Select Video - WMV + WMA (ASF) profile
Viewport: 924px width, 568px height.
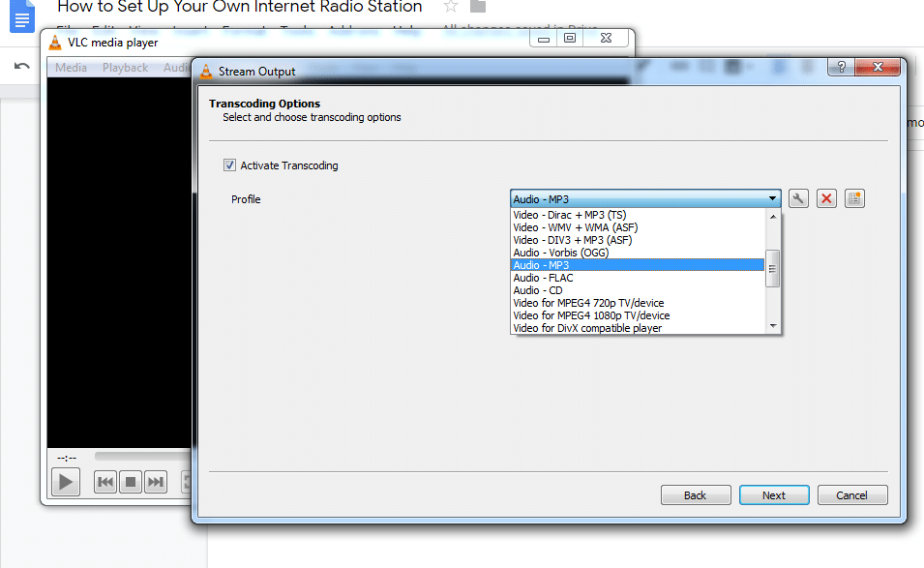pos(637,227)
